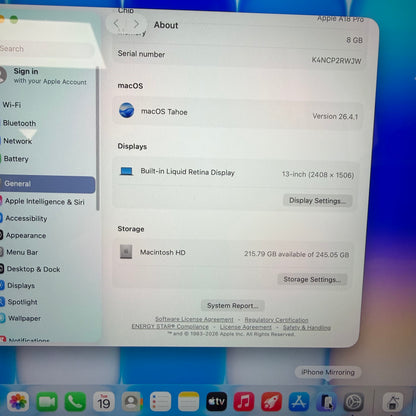Viewport: 416px width, 416px height.
Task: Open Software License Agreement link
Action: (194, 319)
